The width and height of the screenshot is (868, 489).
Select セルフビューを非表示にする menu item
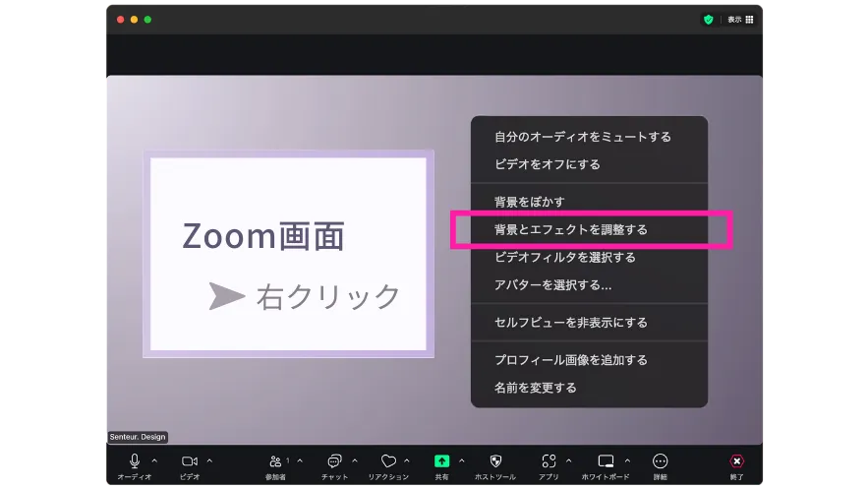tap(589, 323)
